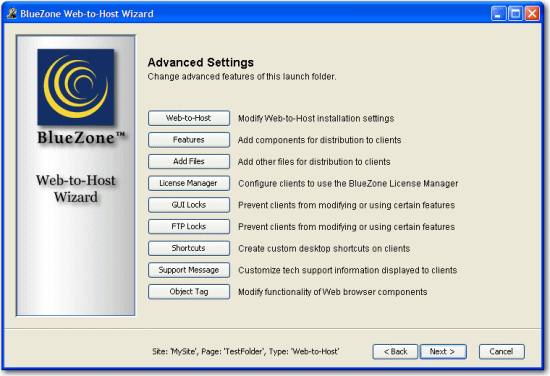
Task: Click GUI Locks description text
Action: coord(347,205)
